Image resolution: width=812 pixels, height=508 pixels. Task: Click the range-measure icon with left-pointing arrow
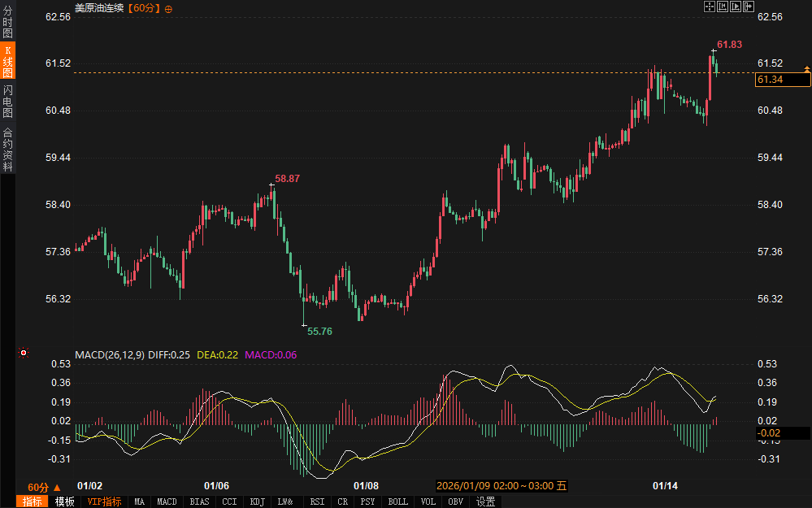(721, 7)
